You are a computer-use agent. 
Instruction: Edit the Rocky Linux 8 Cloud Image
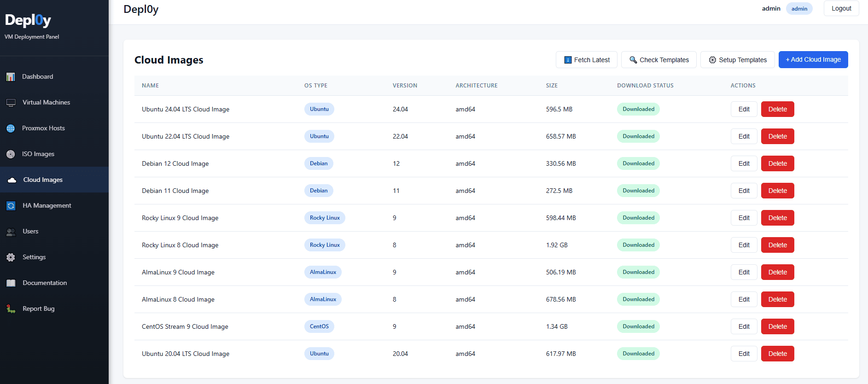[744, 245]
